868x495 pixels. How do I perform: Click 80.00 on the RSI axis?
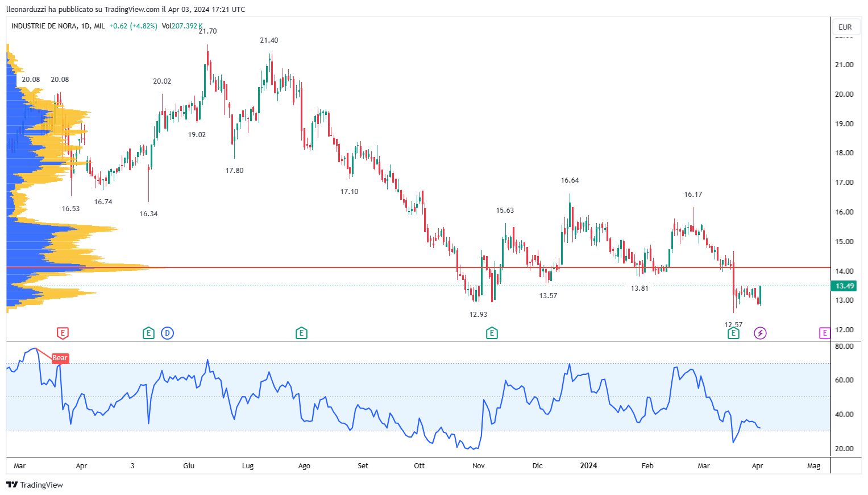click(844, 346)
